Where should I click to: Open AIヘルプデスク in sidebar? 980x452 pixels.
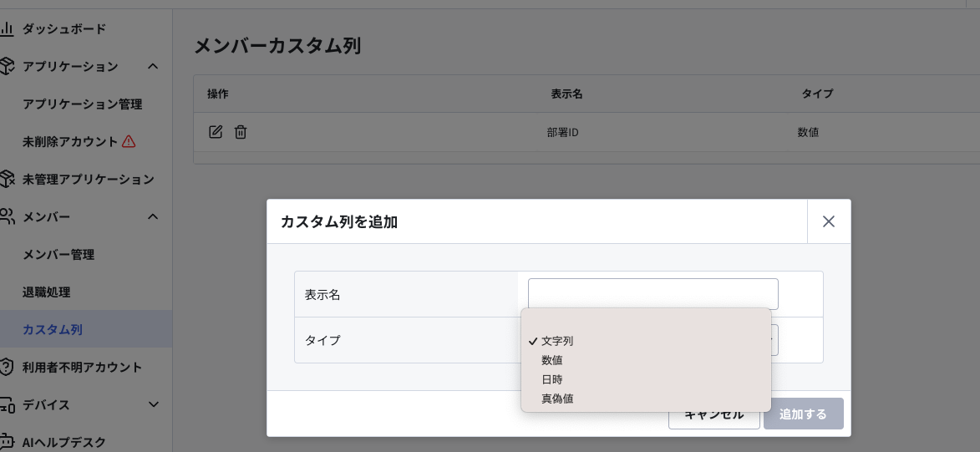tap(63, 442)
